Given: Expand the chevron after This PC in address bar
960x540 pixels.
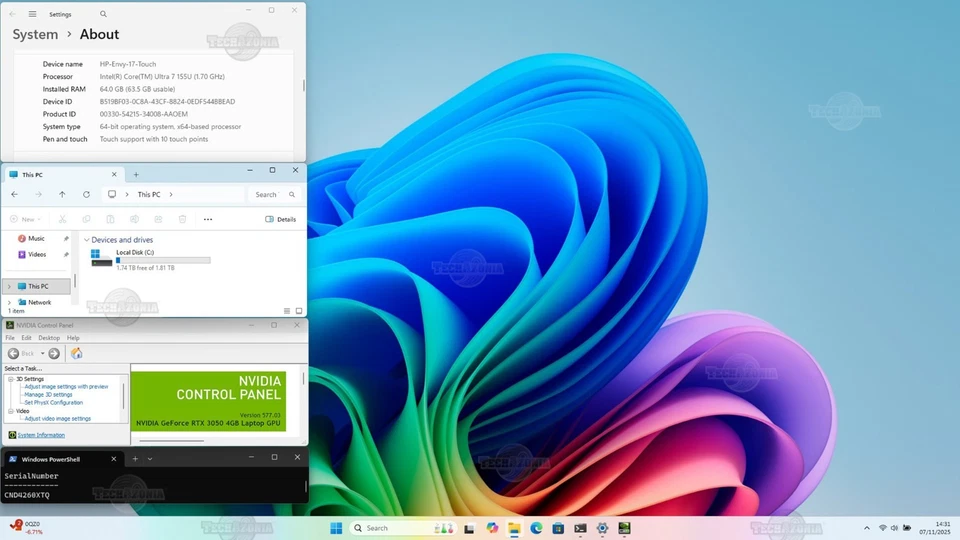Looking at the screenshot, I should pos(171,195).
